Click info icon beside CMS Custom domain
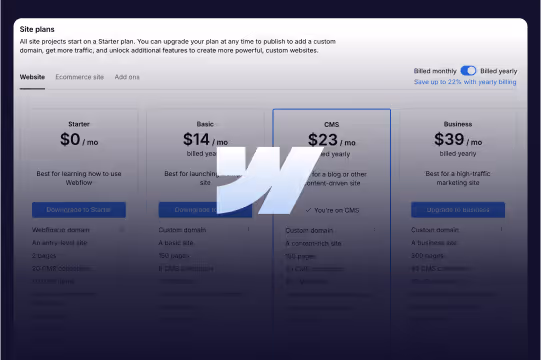541x360 pixels. [x=375, y=230]
